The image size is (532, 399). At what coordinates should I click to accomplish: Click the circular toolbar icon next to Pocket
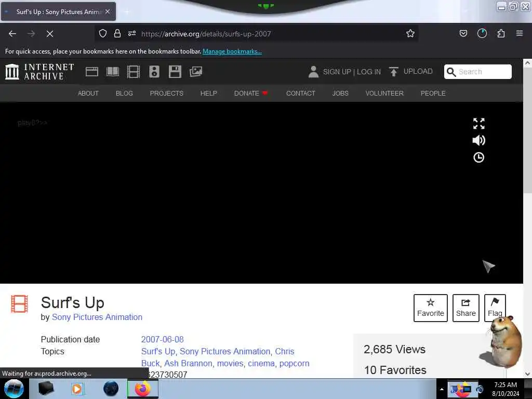tap(482, 33)
